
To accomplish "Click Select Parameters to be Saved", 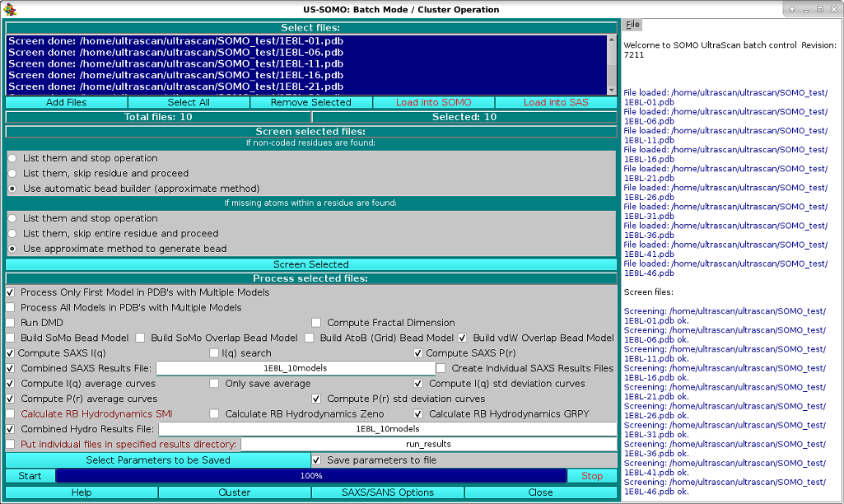I will pyautogui.click(x=156, y=460).
